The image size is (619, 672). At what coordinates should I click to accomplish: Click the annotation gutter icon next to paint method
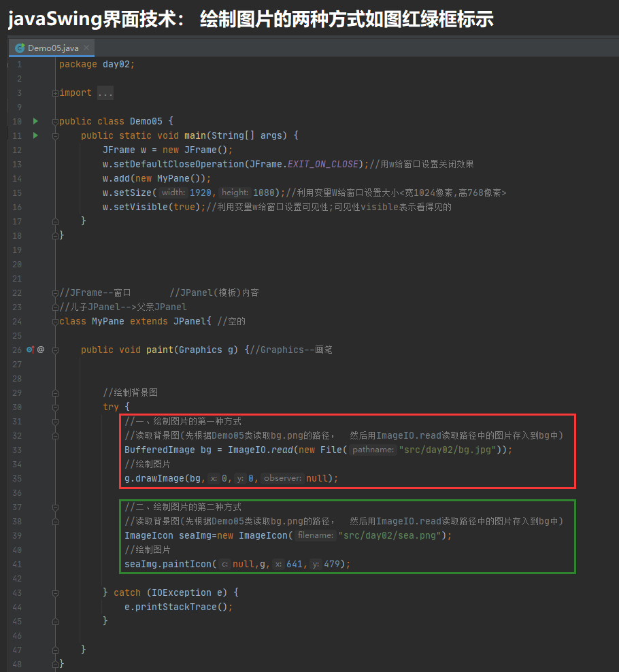[40, 349]
